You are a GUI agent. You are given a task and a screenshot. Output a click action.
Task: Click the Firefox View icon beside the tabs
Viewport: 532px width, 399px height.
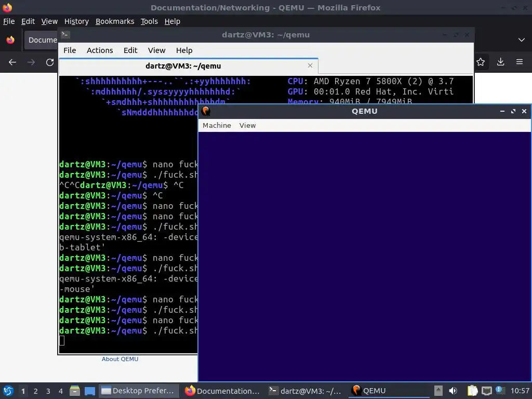[x=10, y=39]
